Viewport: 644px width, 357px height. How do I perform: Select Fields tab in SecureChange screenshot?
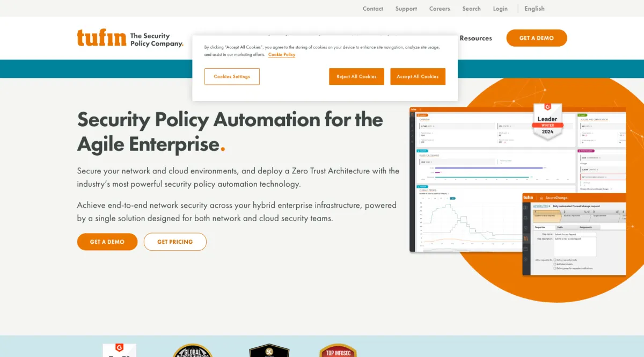[x=560, y=228]
